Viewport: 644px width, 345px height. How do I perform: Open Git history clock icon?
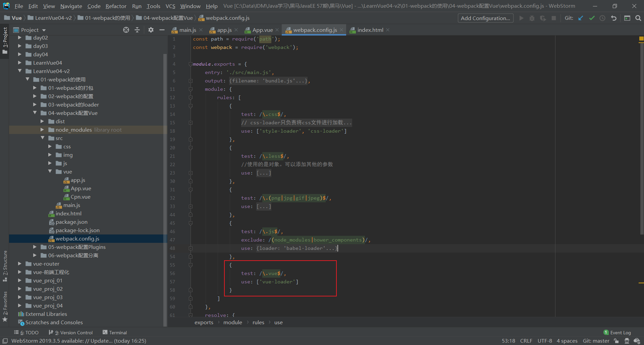602,18
